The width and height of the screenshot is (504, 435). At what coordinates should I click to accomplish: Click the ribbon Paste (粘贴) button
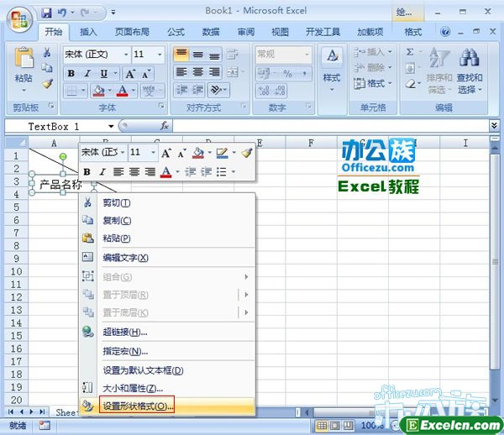pyautogui.click(x=24, y=69)
